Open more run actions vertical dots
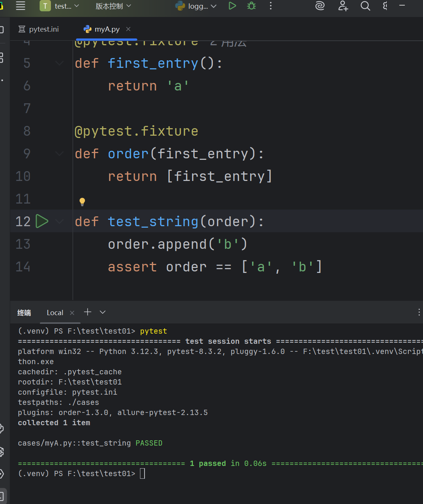 [271, 6]
